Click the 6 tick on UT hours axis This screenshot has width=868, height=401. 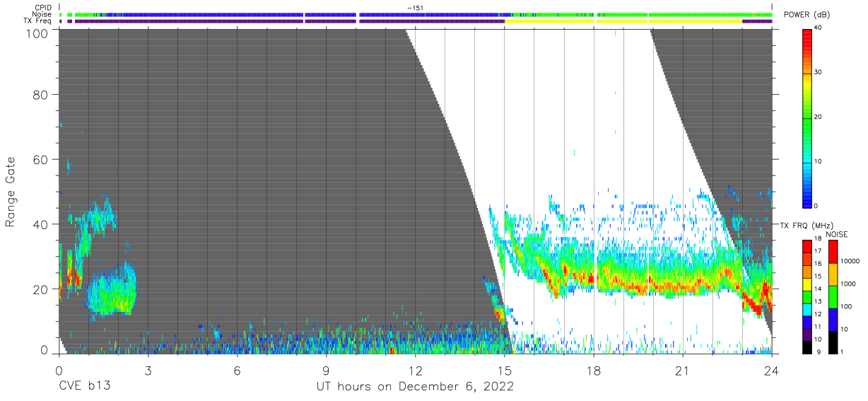pos(237,370)
